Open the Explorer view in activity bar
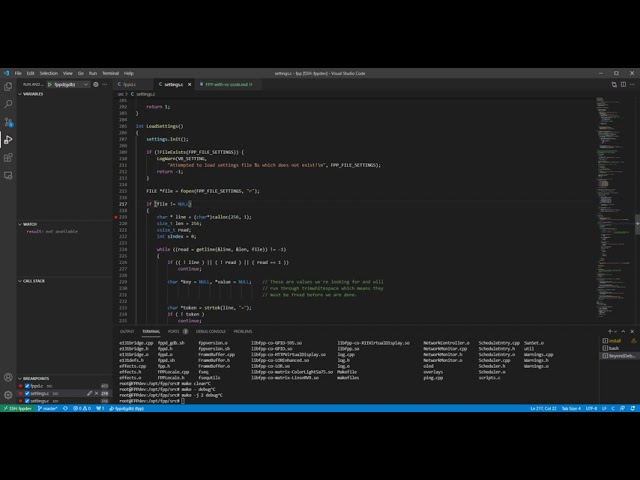Viewport: 640px width, 480px height. point(8,87)
